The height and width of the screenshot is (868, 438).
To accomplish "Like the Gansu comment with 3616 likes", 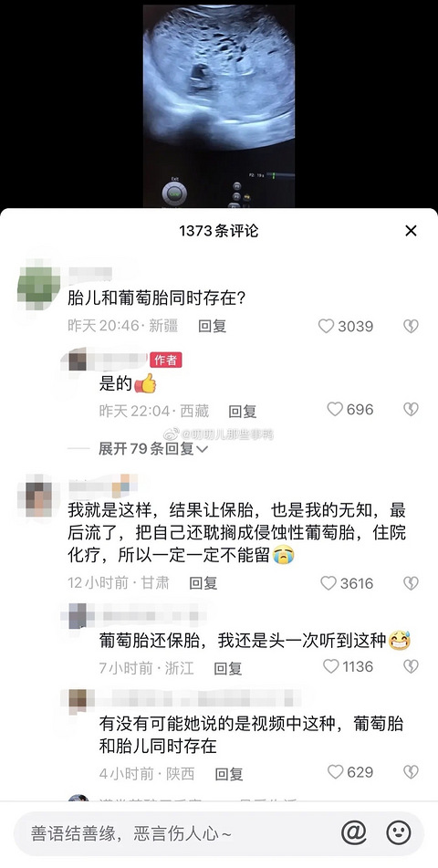I will click(x=328, y=583).
